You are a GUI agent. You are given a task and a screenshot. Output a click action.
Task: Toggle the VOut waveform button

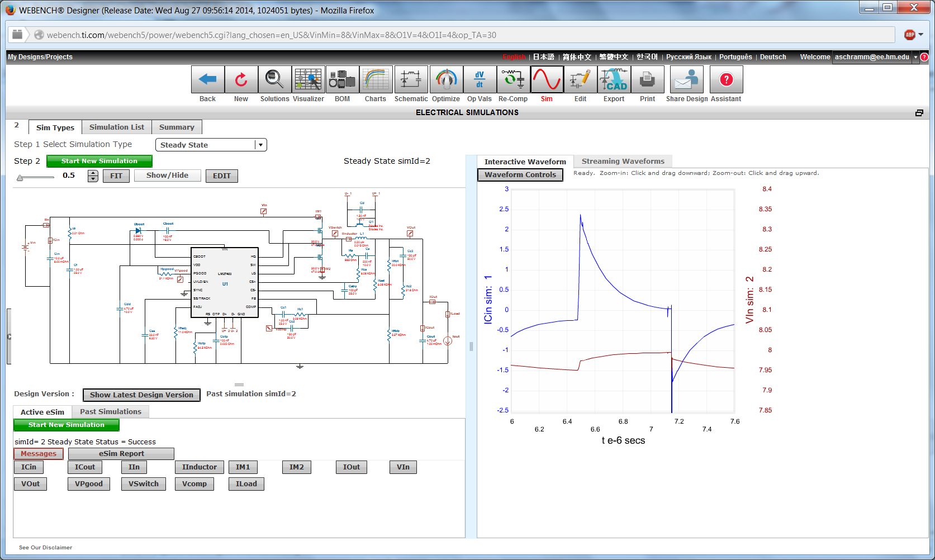pyautogui.click(x=31, y=484)
